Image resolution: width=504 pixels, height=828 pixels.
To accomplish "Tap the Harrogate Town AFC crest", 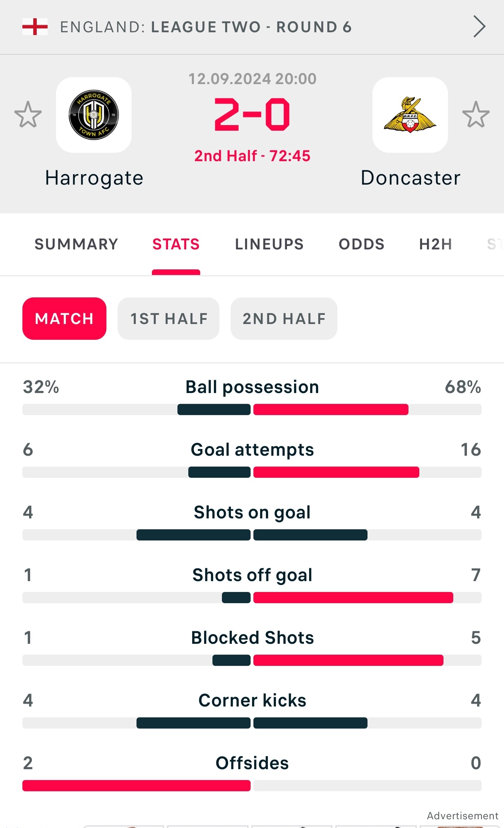I will (x=94, y=115).
